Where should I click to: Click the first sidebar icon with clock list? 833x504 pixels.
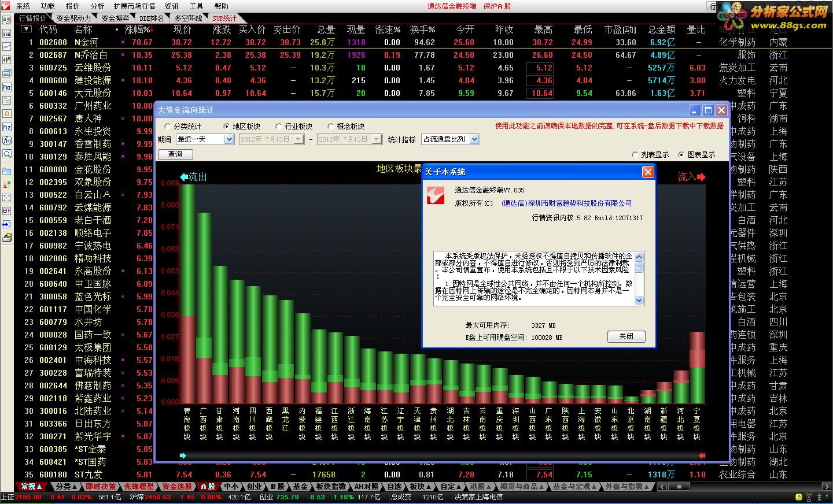click(x=7, y=20)
